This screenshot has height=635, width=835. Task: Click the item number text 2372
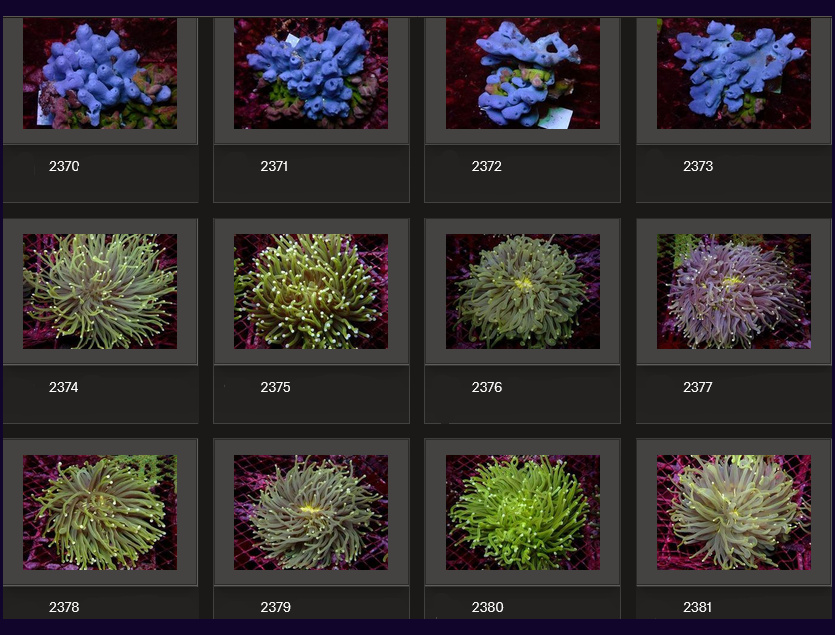coord(486,166)
